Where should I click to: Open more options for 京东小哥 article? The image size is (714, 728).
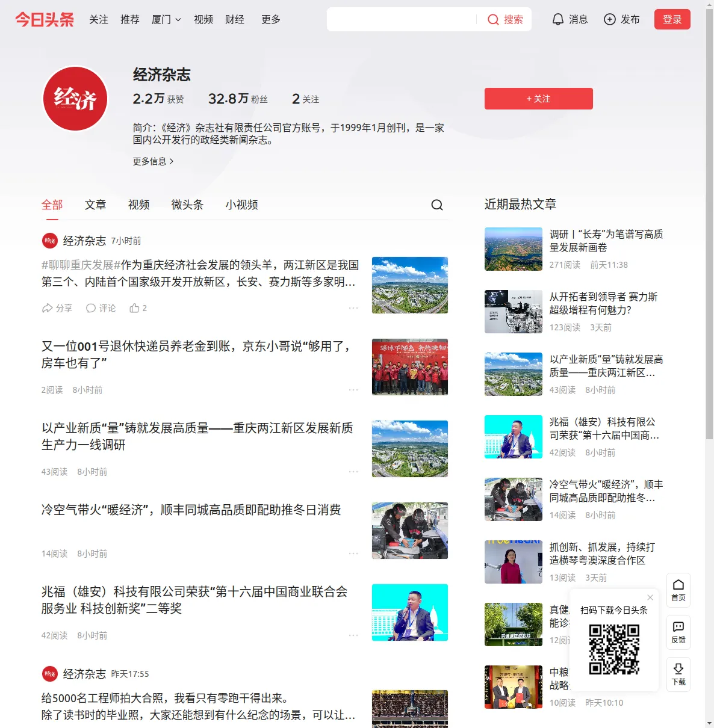pyautogui.click(x=353, y=390)
